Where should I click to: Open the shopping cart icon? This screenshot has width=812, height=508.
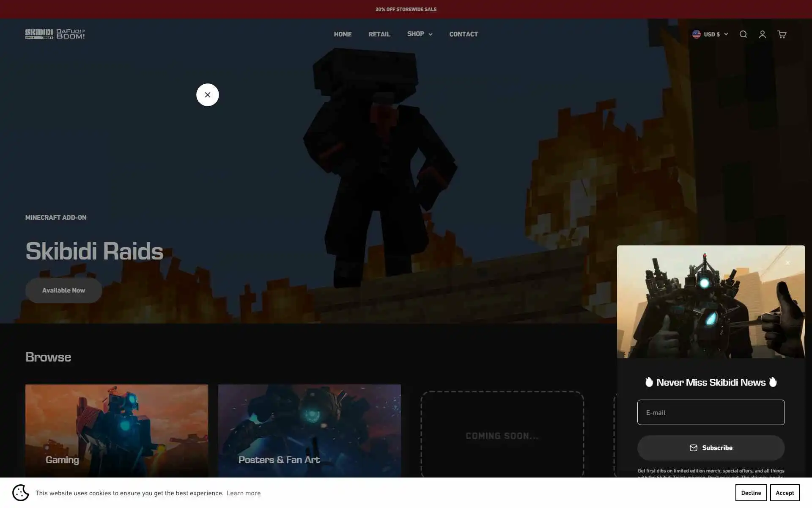[782, 34]
